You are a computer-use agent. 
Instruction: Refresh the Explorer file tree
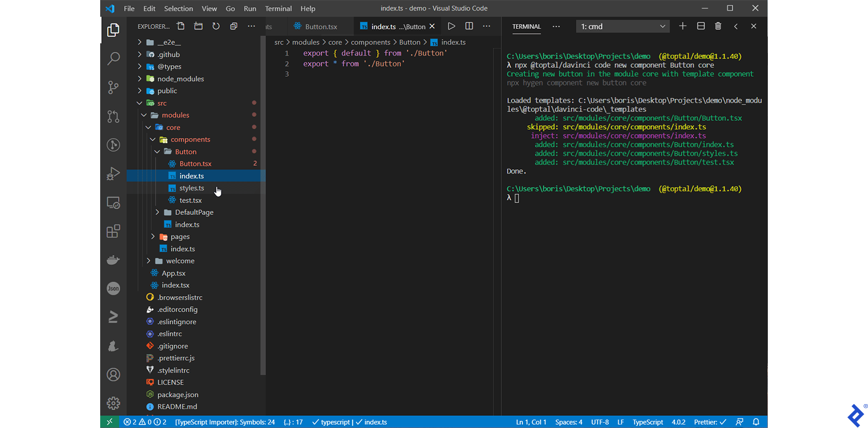click(x=216, y=26)
